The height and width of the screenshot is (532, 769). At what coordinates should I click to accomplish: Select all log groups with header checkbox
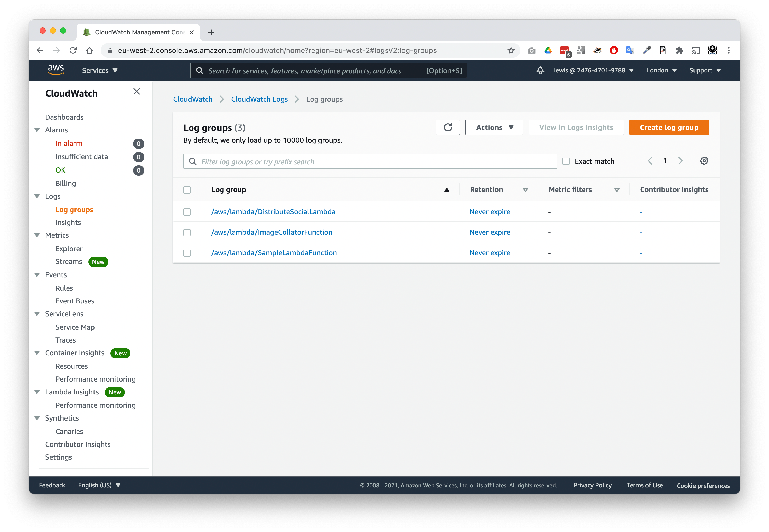tap(187, 189)
